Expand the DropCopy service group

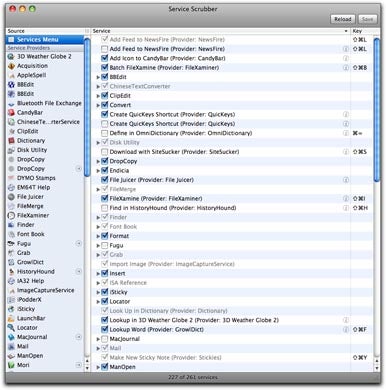coord(98,161)
